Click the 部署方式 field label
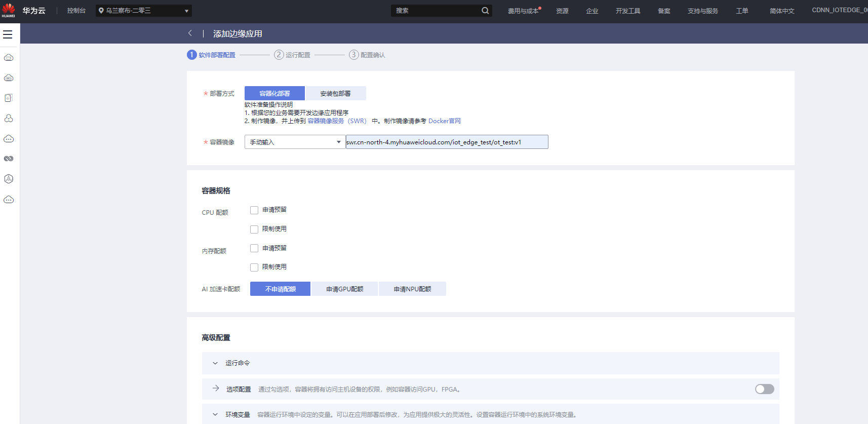The height and width of the screenshot is (424, 868). point(222,94)
